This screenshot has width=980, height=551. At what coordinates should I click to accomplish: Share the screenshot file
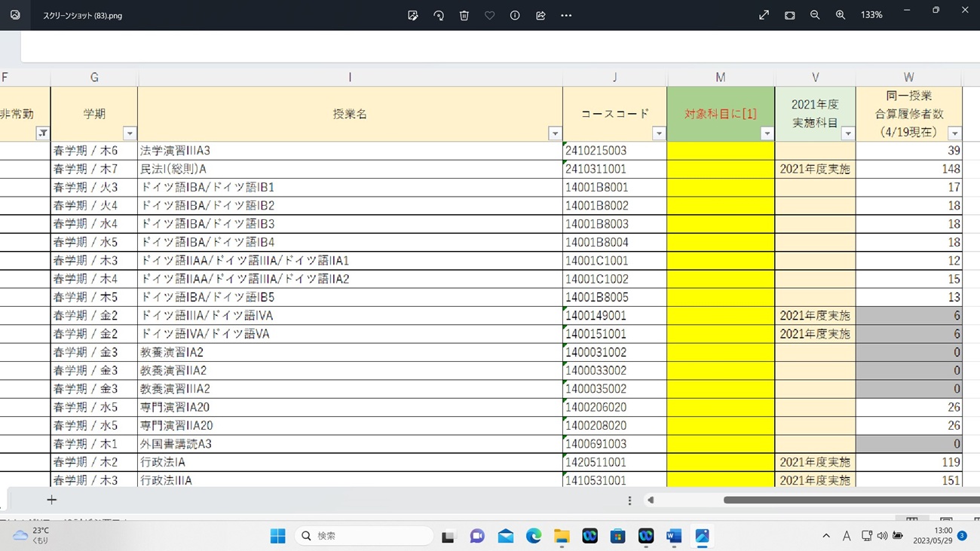(541, 15)
